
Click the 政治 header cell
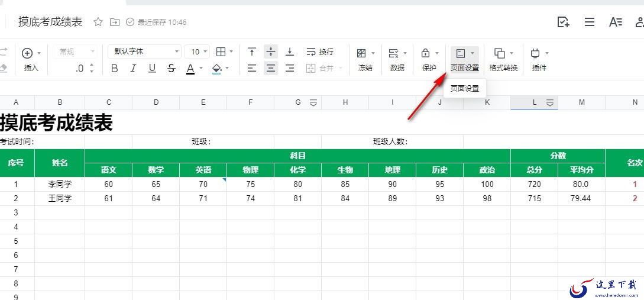(487, 170)
